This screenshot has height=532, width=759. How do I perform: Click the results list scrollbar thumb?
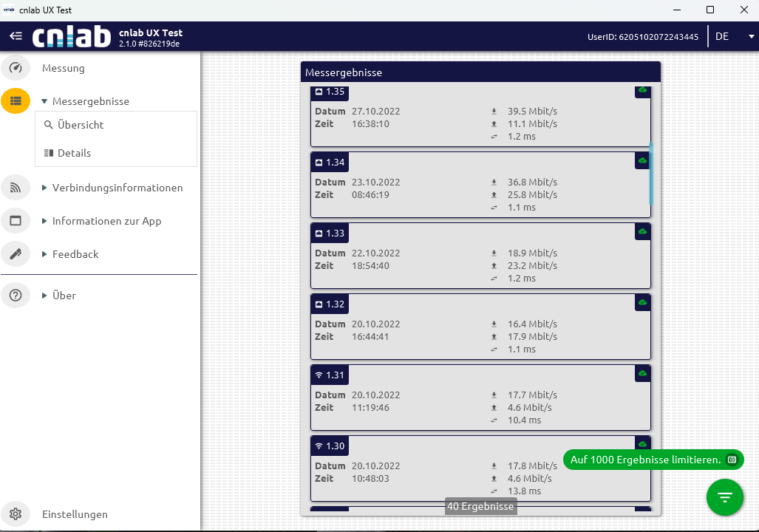click(x=650, y=174)
